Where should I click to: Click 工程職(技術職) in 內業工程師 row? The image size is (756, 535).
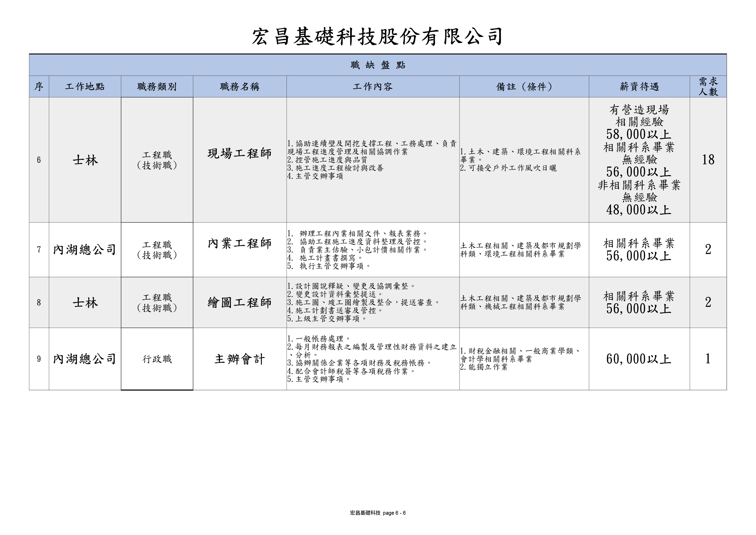tap(157, 250)
